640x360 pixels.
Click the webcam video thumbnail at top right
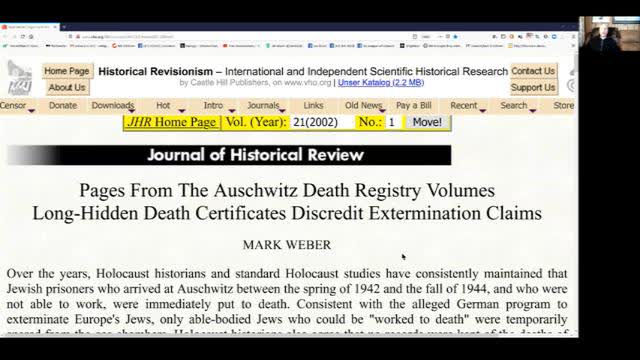point(609,33)
